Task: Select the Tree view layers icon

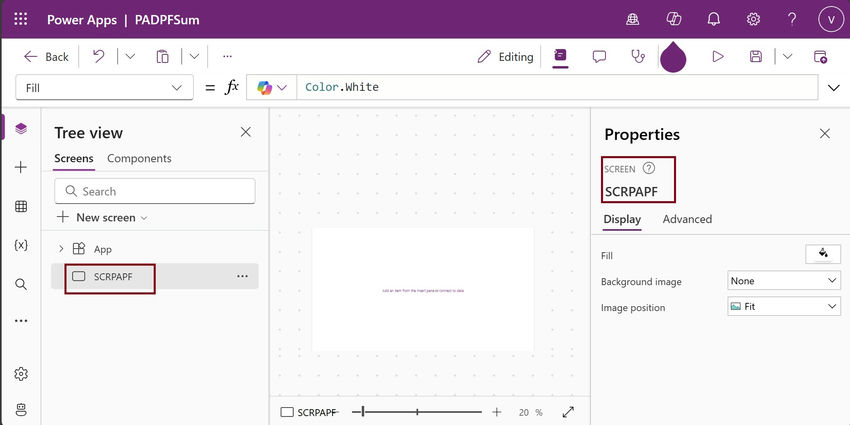Action: (21, 128)
